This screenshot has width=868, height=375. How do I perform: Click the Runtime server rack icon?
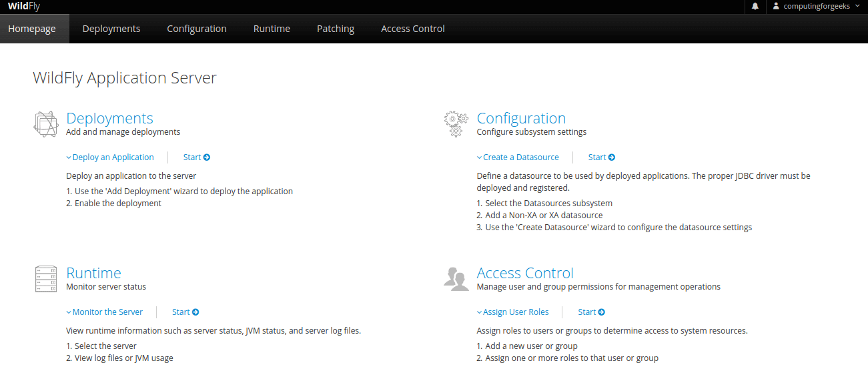(x=45, y=279)
